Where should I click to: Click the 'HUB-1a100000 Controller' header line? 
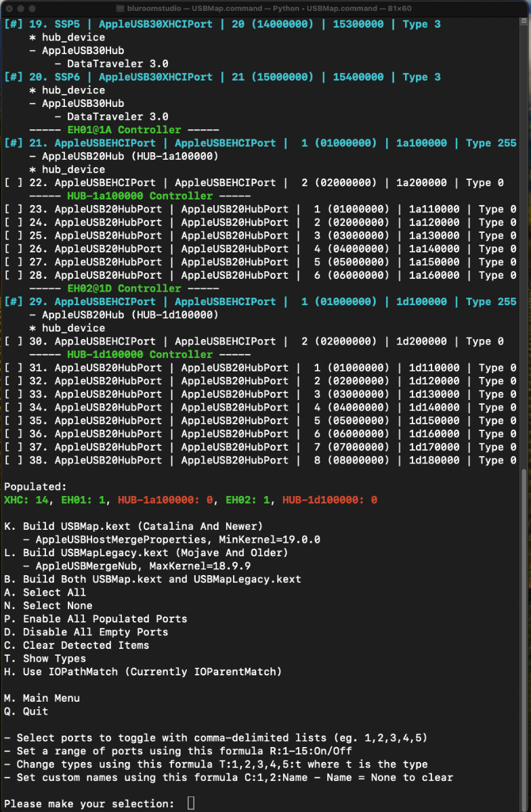tap(140, 196)
